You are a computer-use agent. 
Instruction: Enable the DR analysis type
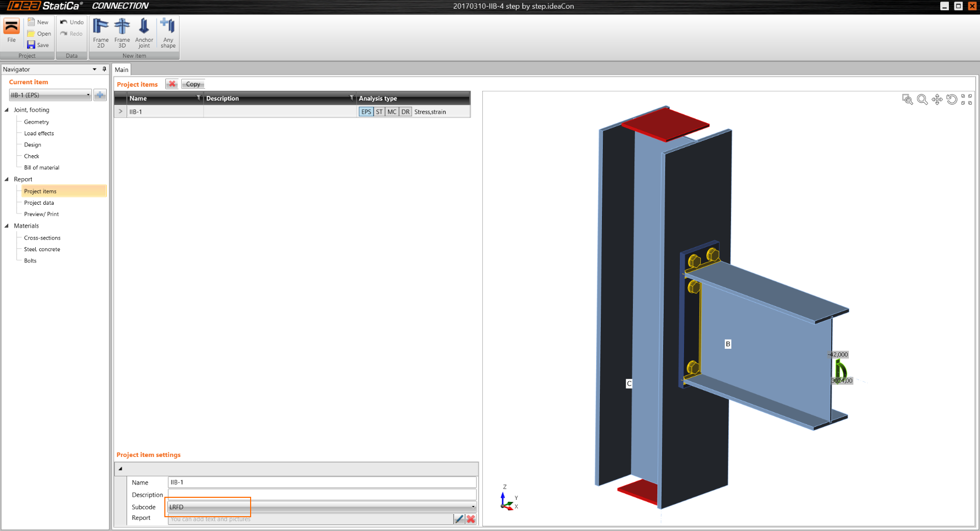point(405,112)
